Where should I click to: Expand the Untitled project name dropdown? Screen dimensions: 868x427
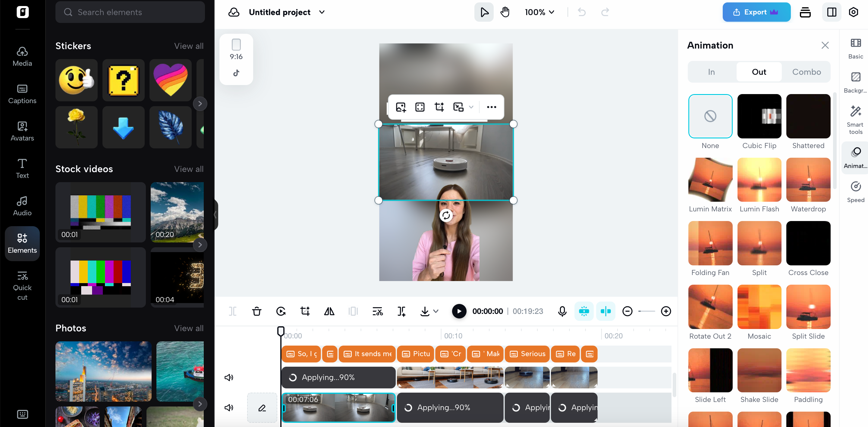[322, 12]
